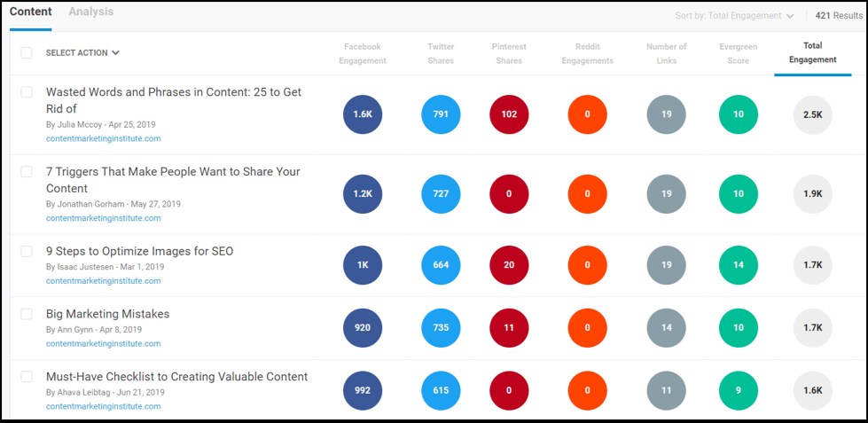Open the Select Action dropdown
The width and height of the screenshot is (868, 423).
pos(82,52)
